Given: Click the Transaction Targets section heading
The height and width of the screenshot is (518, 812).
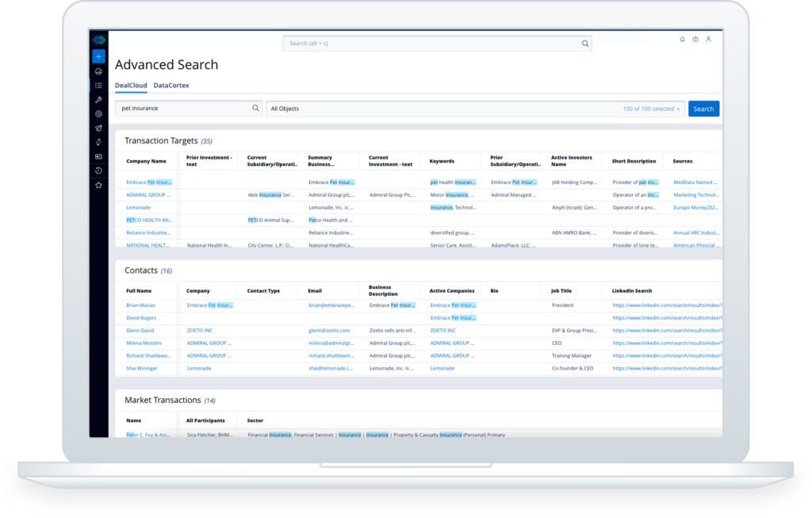Looking at the screenshot, I should (x=161, y=141).
